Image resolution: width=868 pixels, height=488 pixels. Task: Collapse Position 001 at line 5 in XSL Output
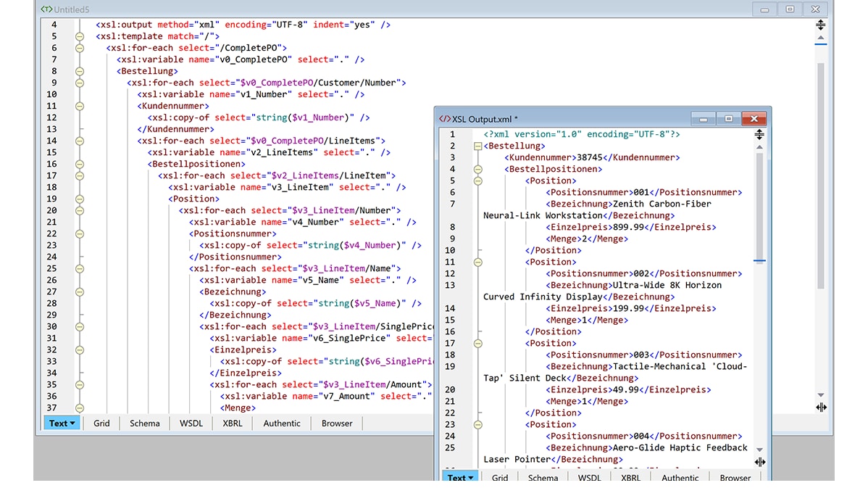click(x=477, y=181)
